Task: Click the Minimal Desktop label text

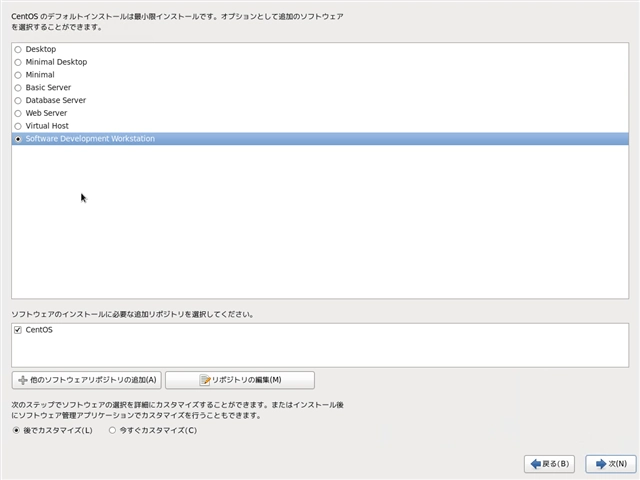Action: point(56,62)
